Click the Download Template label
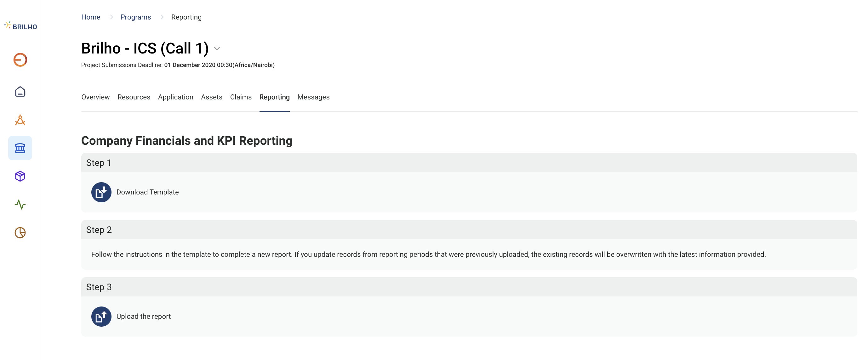Screen dimensions: 868x360 pos(148,192)
